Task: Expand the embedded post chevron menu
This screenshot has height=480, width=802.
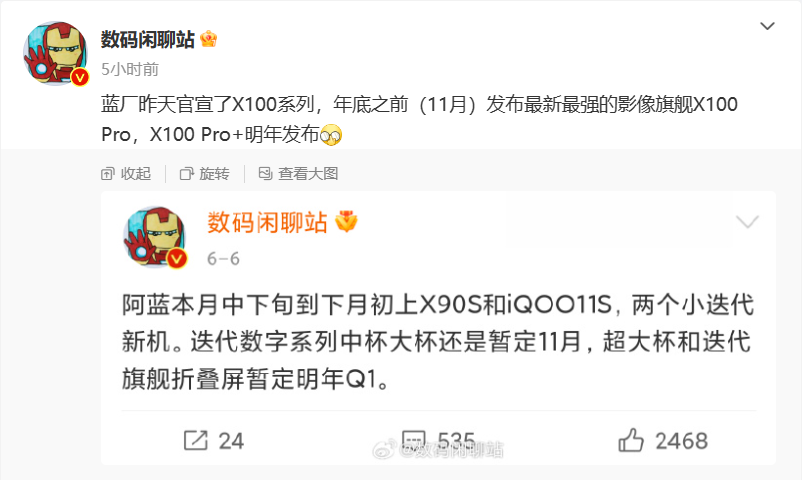Action: click(x=747, y=222)
